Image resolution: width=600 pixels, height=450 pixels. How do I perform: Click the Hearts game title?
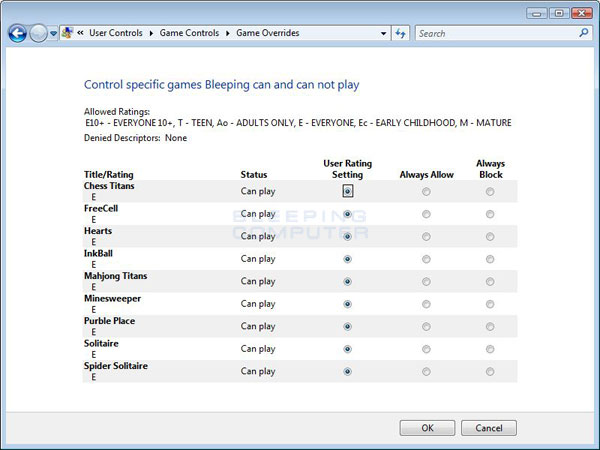[98, 231]
